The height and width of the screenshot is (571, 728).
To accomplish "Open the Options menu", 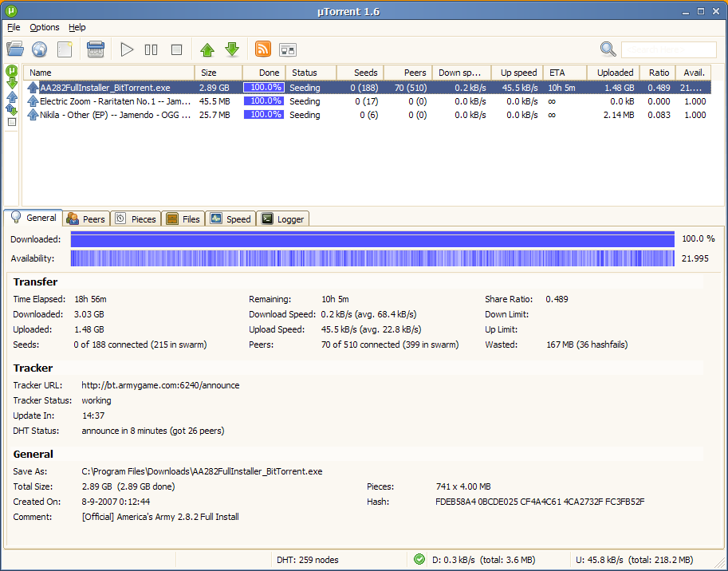I will point(45,27).
